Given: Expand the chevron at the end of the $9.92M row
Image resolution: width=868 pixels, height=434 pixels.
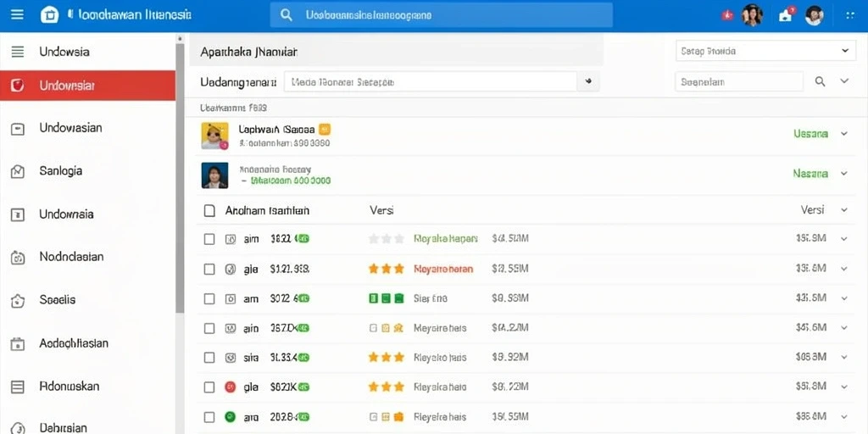Looking at the screenshot, I should [x=844, y=357].
